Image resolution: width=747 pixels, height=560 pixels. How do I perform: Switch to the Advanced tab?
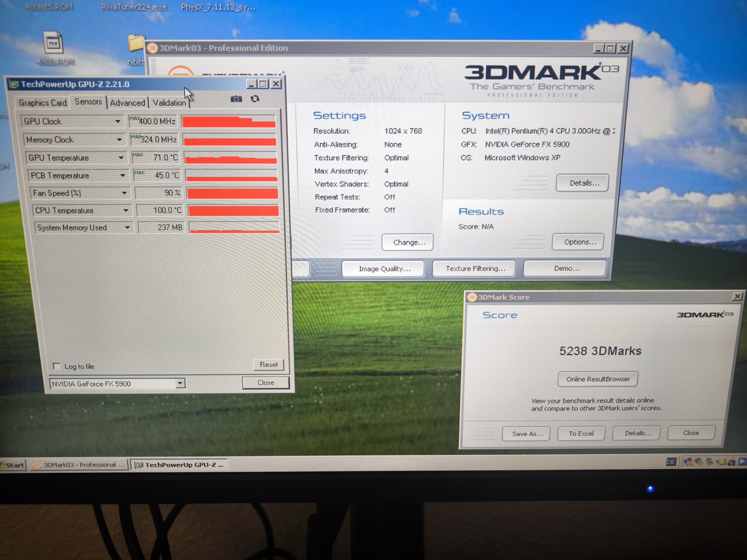coord(127,103)
